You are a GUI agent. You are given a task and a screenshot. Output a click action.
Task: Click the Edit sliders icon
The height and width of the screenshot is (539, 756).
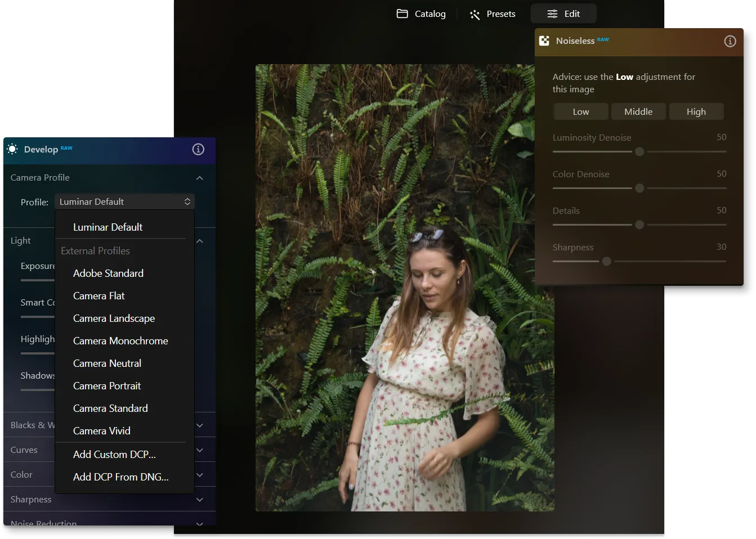(552, 14)
